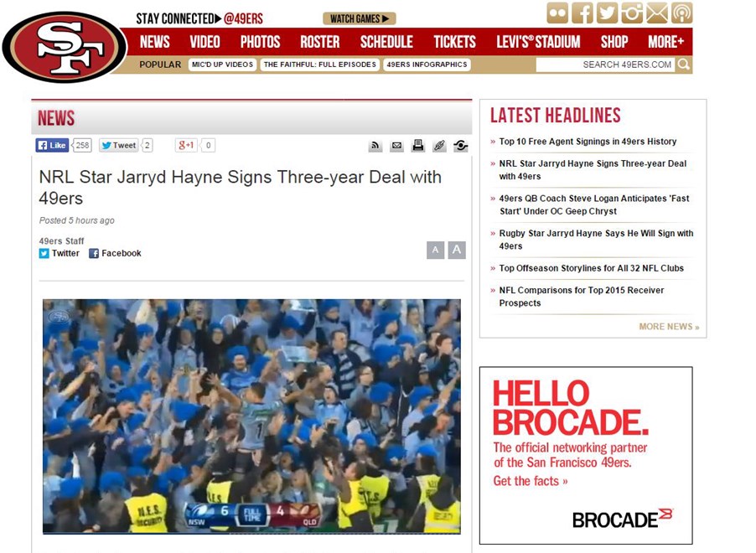Open the podcast icon in header
The image size is (756, 553).
tap(682, 13)
